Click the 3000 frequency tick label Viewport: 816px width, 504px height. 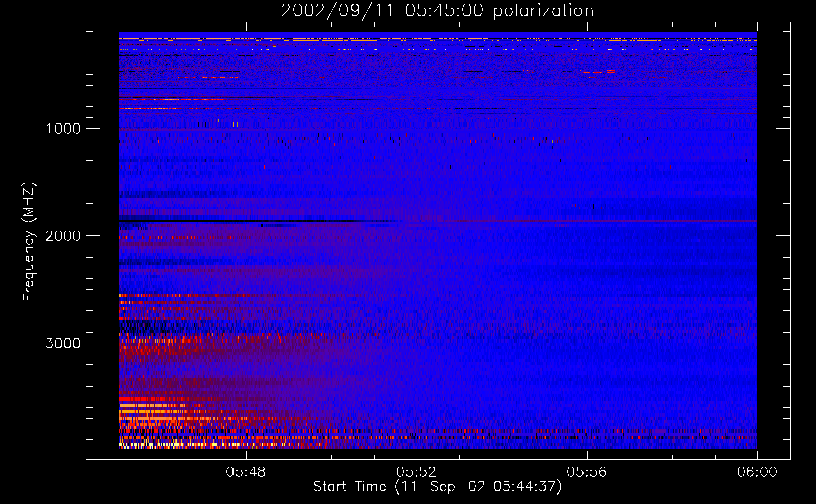63,343
